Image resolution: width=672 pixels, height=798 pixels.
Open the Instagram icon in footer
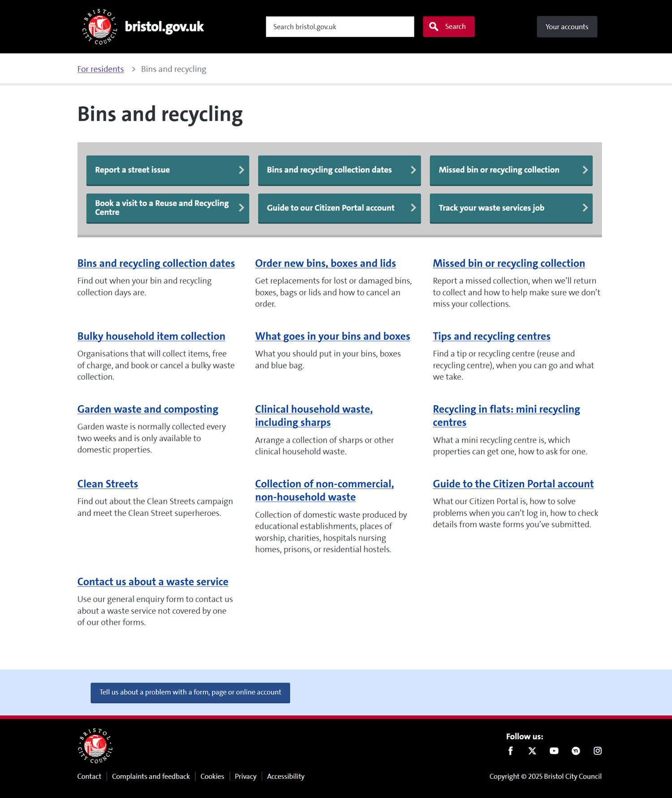(597, 750)
